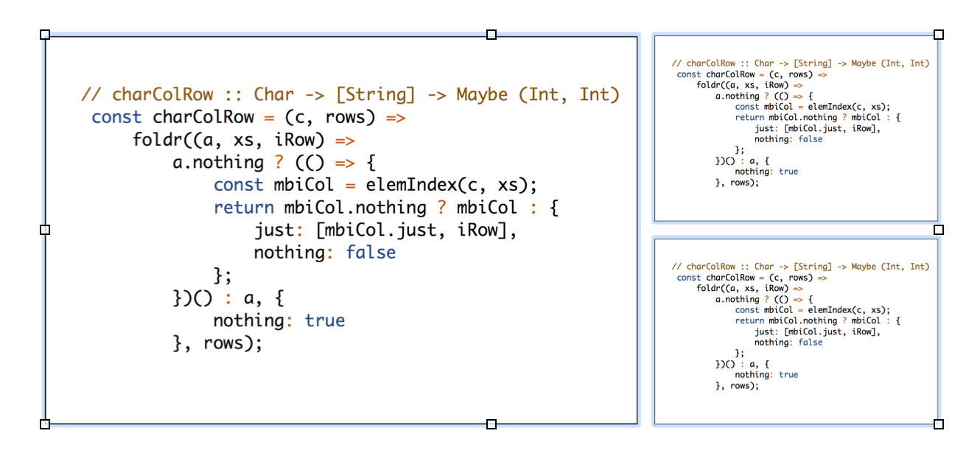980x467 pixels.
Task: Click 'nothing: false' in the large image
Action: (x=325, y=253)
